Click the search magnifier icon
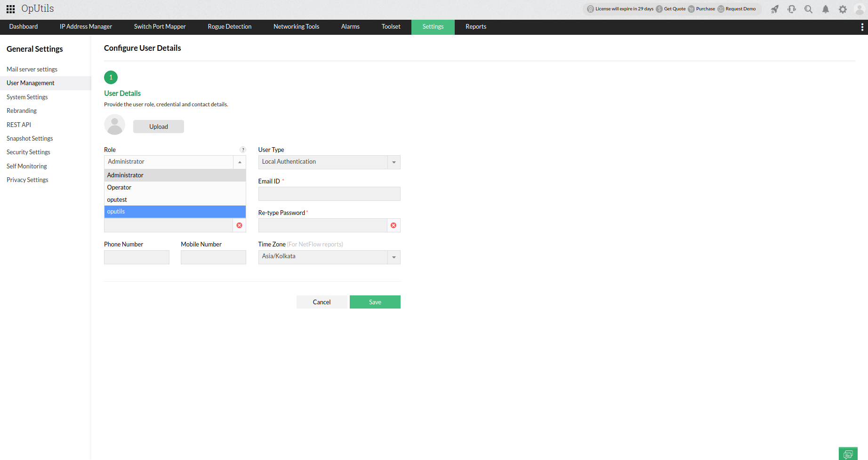The width and height of the screenshot is (868, 460). [x=809, y=9]
